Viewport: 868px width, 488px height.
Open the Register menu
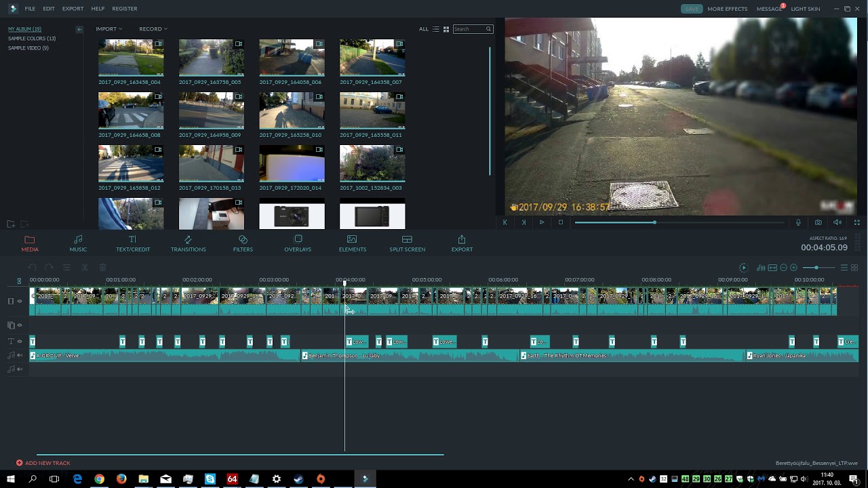point(125,9)
